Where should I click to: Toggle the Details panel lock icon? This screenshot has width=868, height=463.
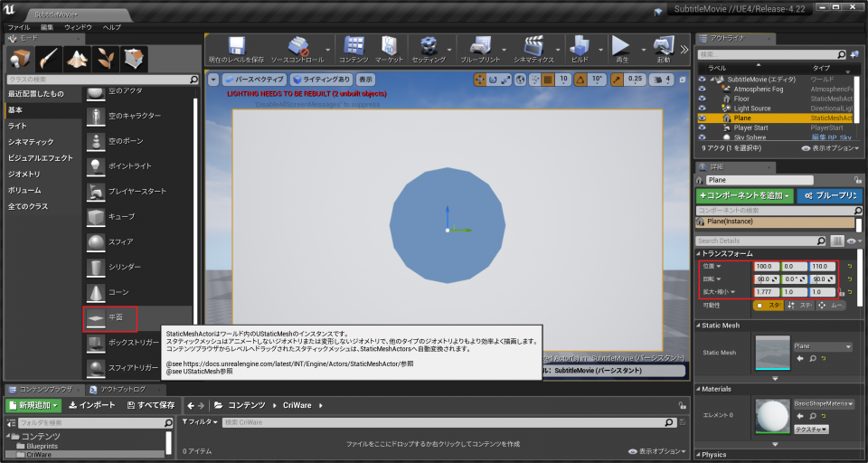tap(858, 180)
